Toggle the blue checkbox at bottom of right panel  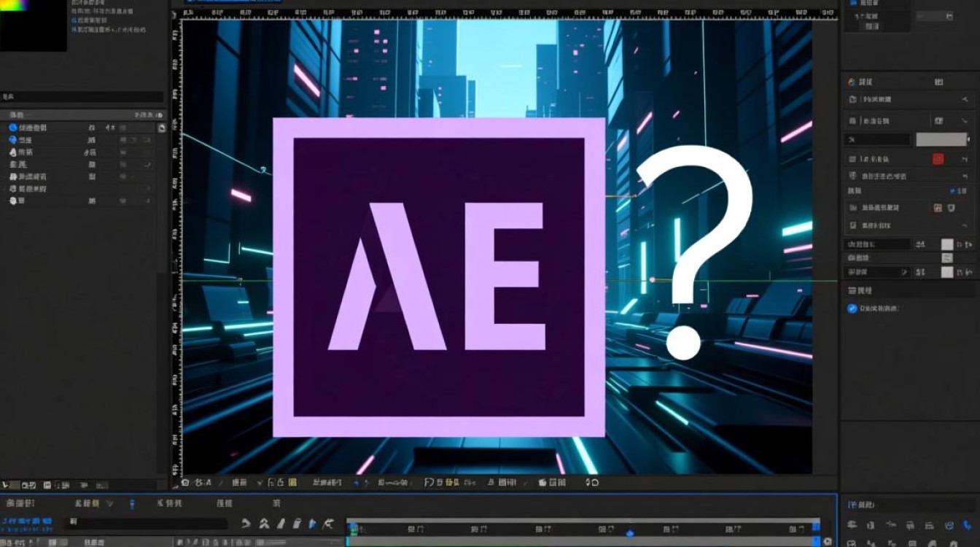852,309
